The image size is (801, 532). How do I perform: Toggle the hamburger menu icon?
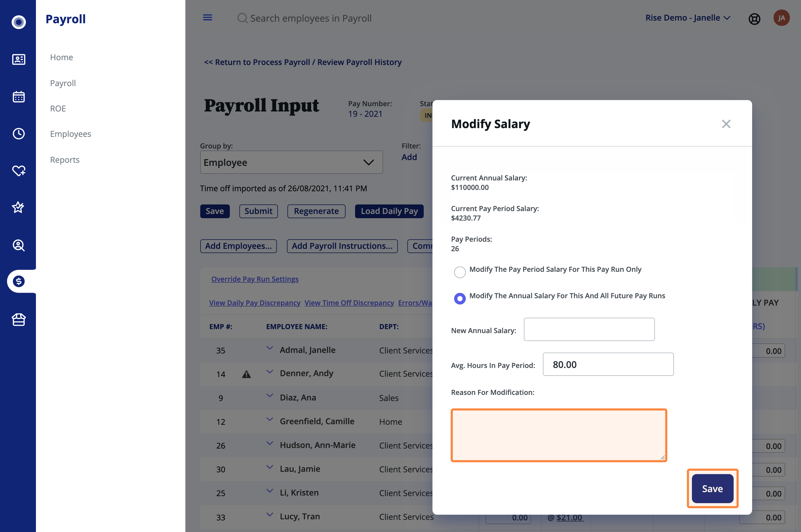(208, 18)
